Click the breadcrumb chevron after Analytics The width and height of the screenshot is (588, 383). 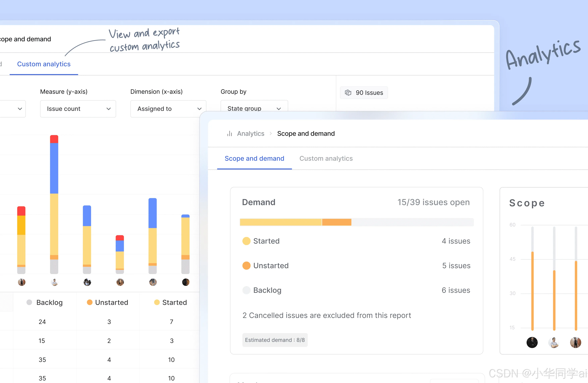pyautogui.click(x=271, y=134)
